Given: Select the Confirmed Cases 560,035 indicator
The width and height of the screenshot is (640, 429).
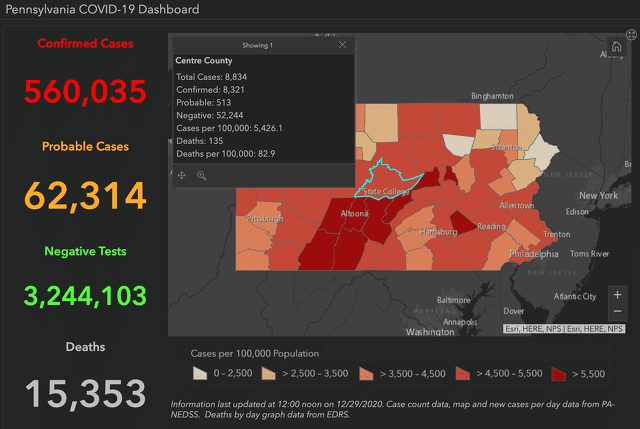Looking at the screenshot, I should pos(85,93).
